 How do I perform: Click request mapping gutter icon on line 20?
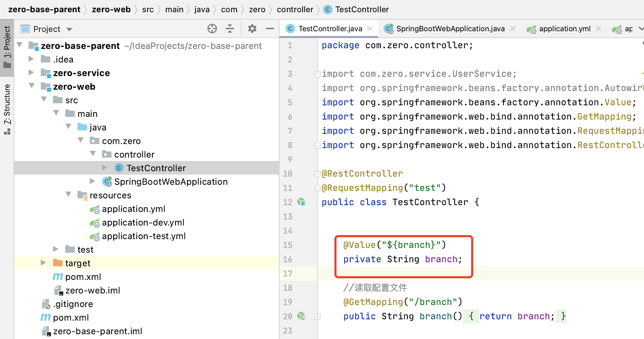pyautogui.click(x=301, y=316)
